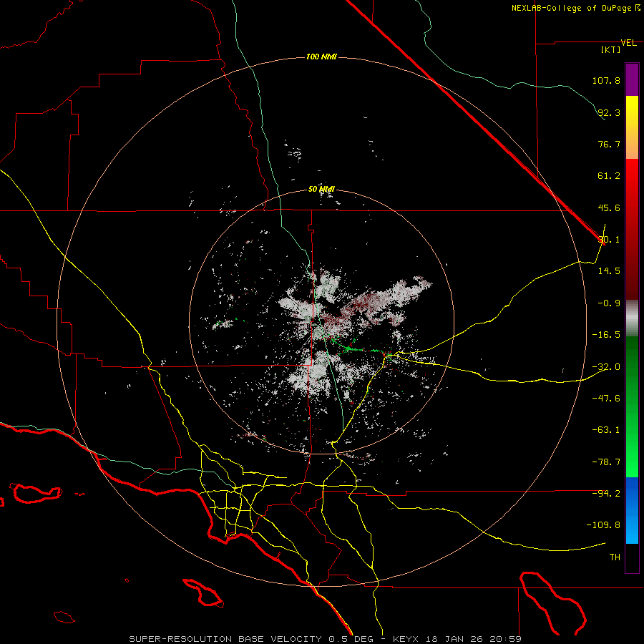The image size is (644, 644).
Task: Select the 61.2 velocity scale value
Action: click(609, 176)
